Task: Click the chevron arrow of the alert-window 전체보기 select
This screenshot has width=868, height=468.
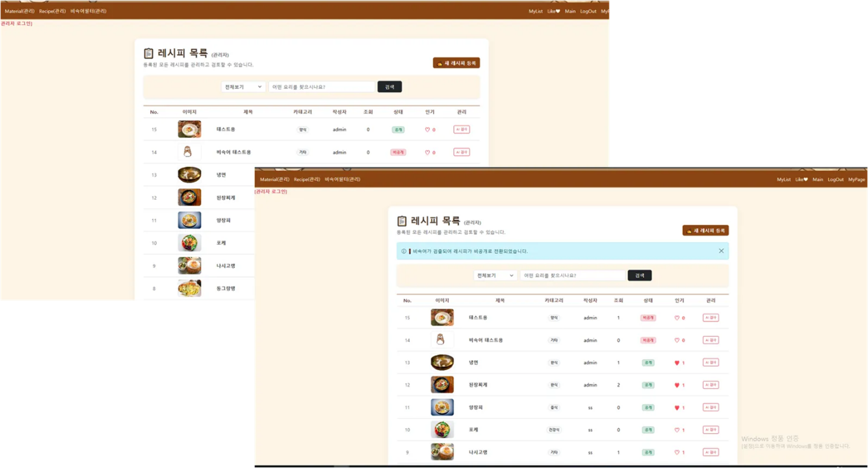Action: tap(511, 275)
